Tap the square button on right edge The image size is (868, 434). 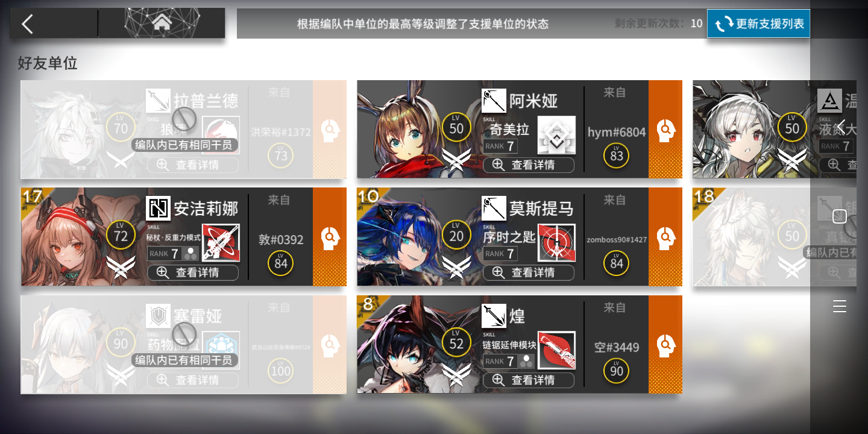(840, 216)
